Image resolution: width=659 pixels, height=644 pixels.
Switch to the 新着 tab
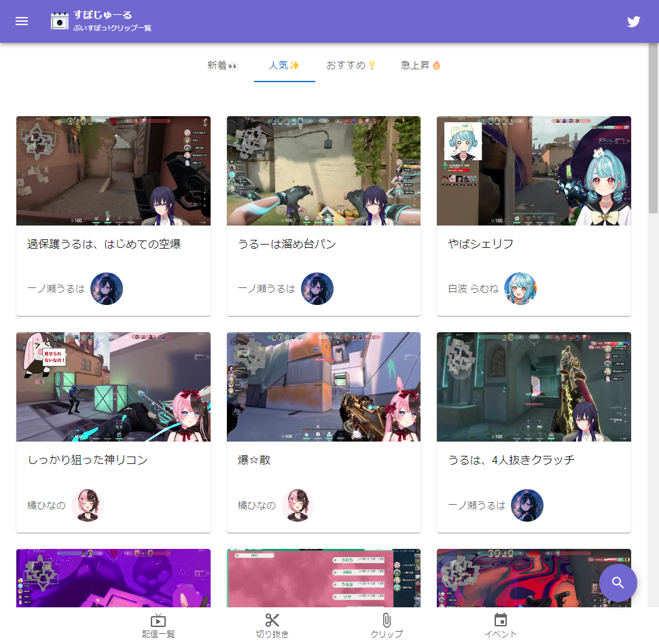[x=222, y=65]
